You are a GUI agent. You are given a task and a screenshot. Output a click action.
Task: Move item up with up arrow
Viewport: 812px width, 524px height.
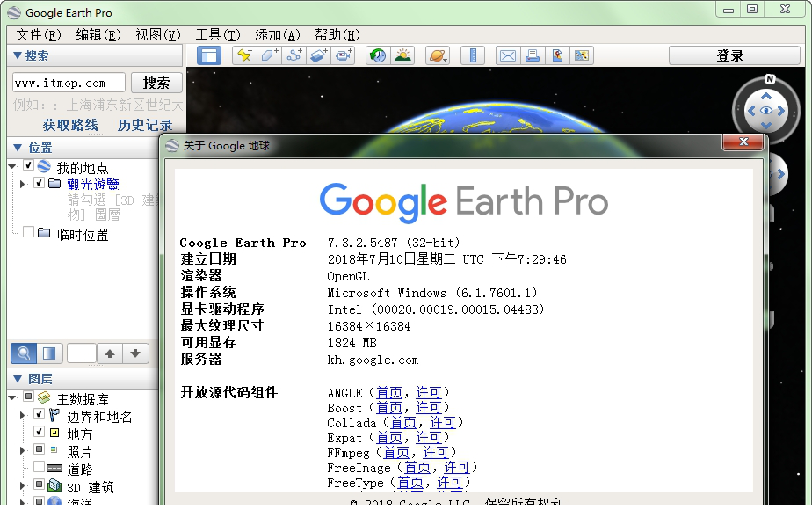click(x=109, y=353)
